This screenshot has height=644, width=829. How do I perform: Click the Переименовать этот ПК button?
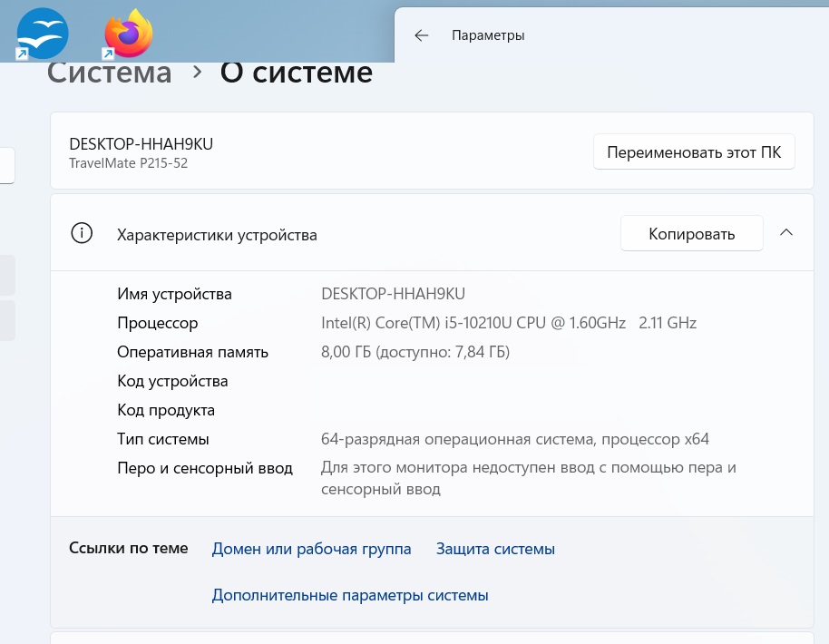point(694,151)
